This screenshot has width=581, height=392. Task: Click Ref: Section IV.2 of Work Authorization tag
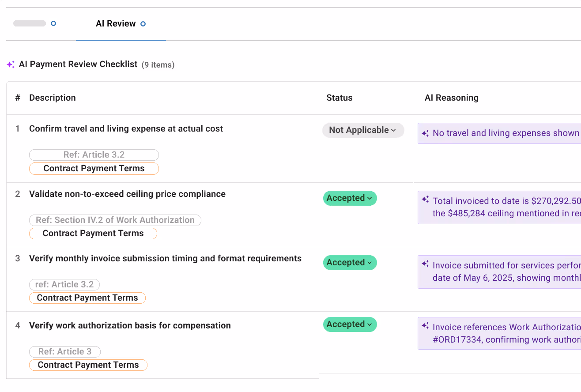click(x=115, y=220)
